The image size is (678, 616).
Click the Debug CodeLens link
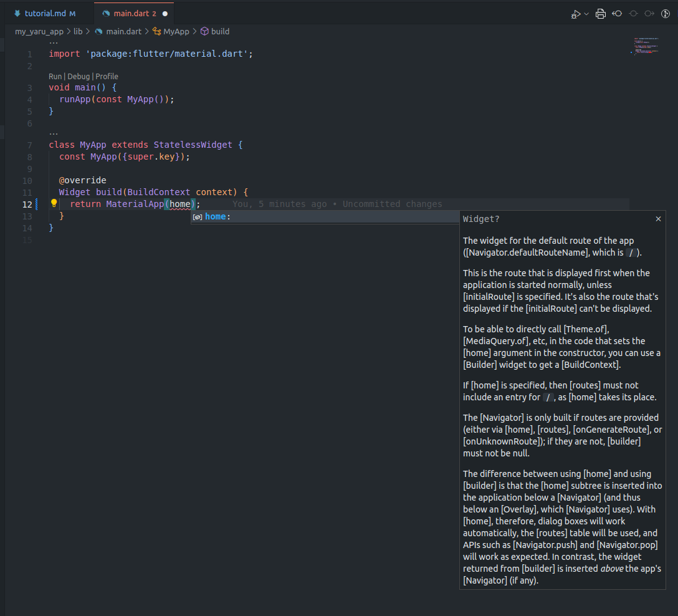pos(79,76)
